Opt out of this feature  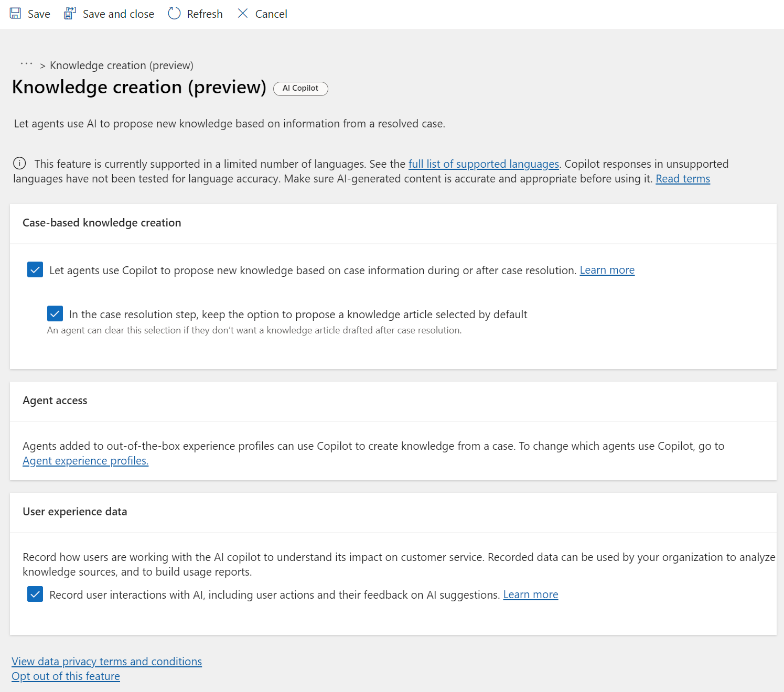pos(65,676)
